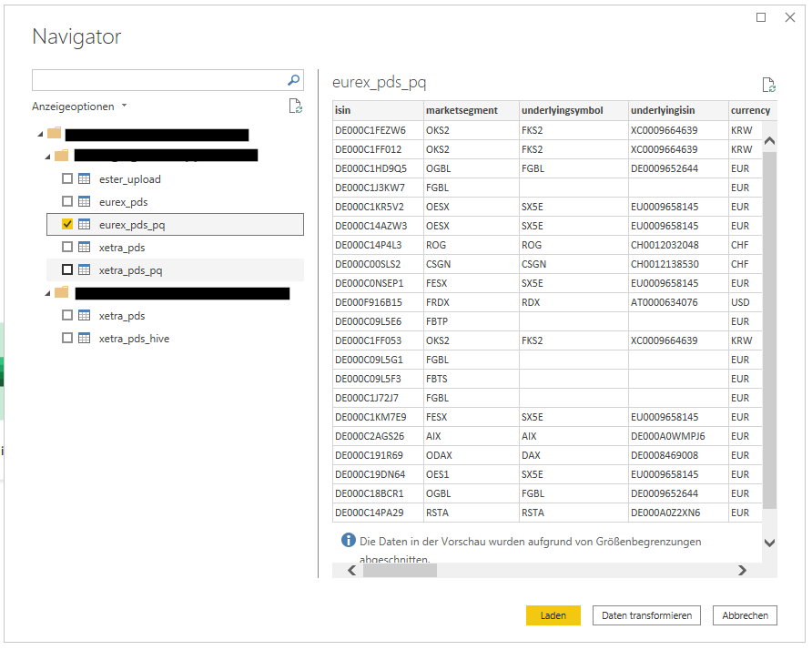Image resolution: width=812 pixels, height=650 pixels.
Task: Click cell DE000C1FEZW6 in isin column
Action: point(378,130)
